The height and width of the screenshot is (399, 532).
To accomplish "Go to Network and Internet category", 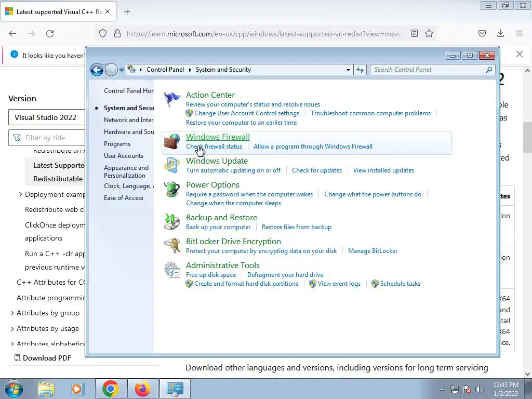I will (x=129, y=120).
